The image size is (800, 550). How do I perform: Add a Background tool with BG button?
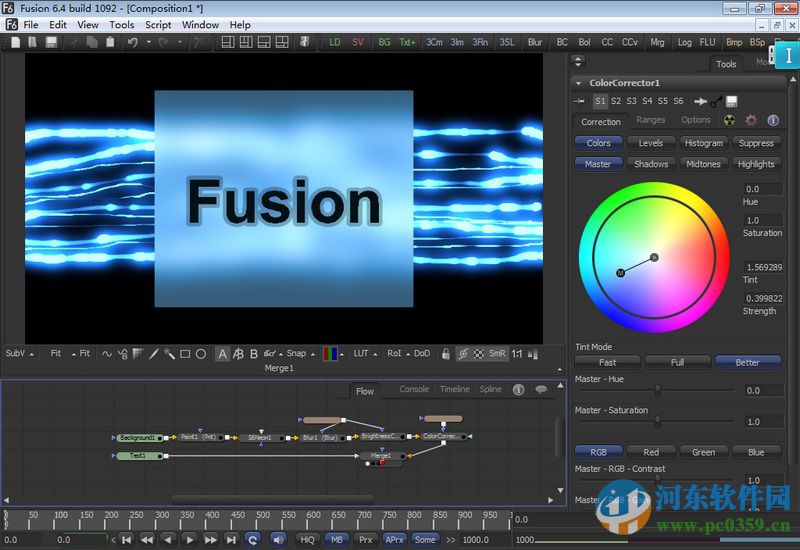[x=384, y=42]
